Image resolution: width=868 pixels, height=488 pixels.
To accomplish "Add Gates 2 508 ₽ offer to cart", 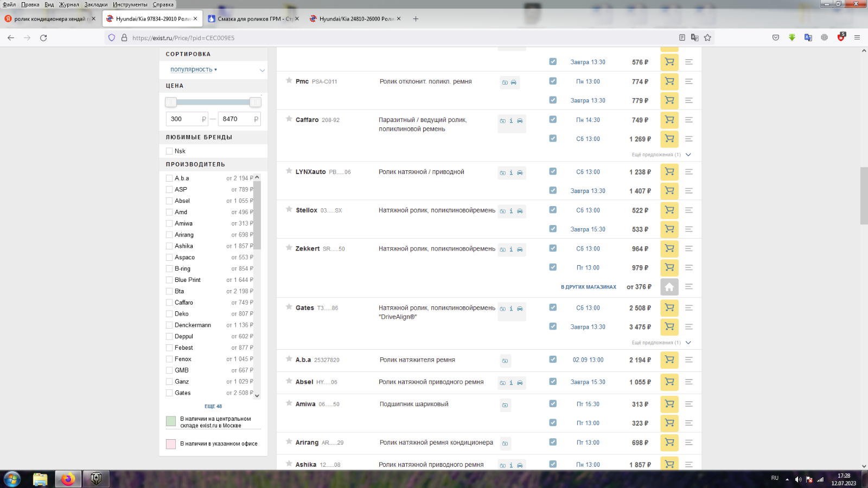I will (669, 308).
